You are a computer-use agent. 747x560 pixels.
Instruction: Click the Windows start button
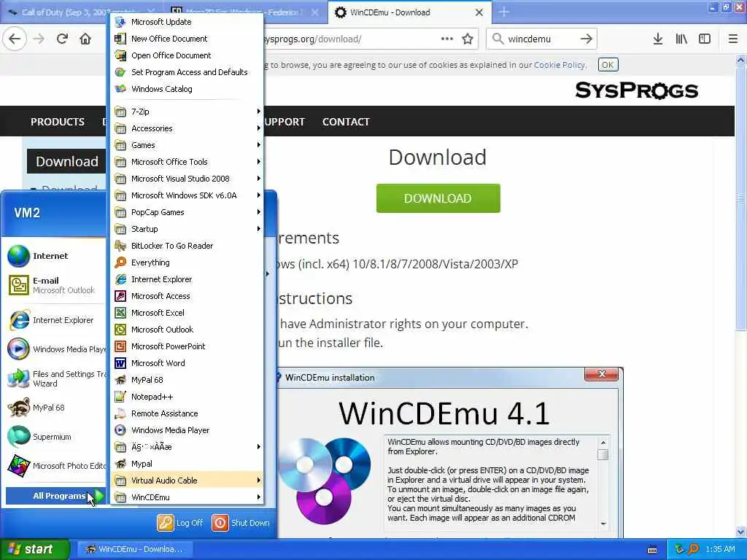35,549
